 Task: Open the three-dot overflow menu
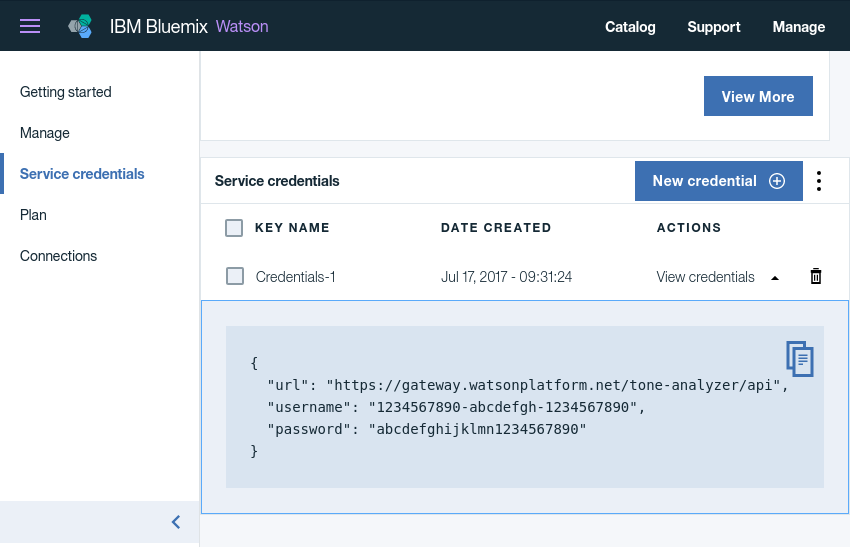click(x=819, y=181)
